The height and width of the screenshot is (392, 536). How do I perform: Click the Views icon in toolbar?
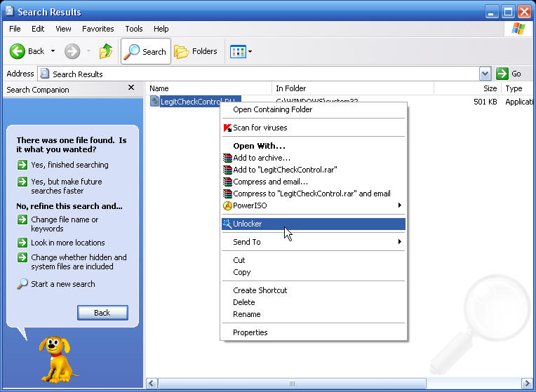coord(238,52)
